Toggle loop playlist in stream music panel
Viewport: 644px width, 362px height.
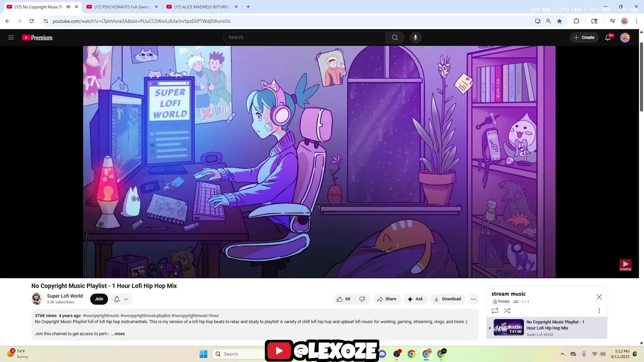point(495,311)
